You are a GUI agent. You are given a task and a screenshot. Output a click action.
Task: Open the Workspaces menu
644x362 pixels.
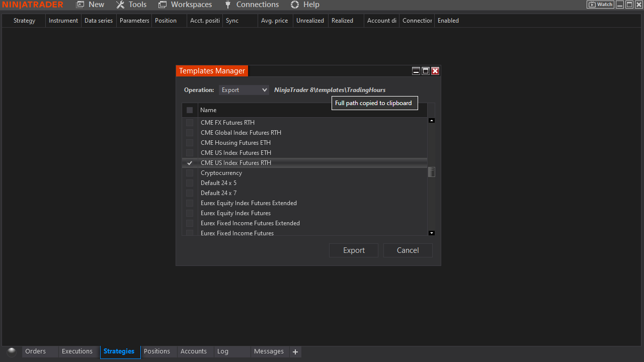pyautogui.click(x=185, y=5)
